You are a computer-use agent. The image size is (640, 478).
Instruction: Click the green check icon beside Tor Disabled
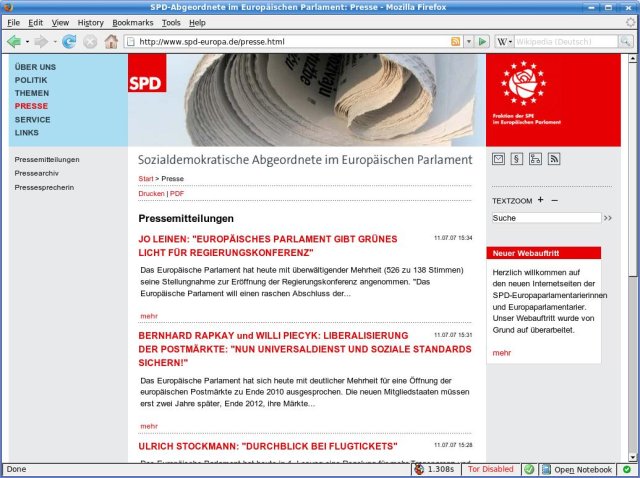tap(529, 469)
